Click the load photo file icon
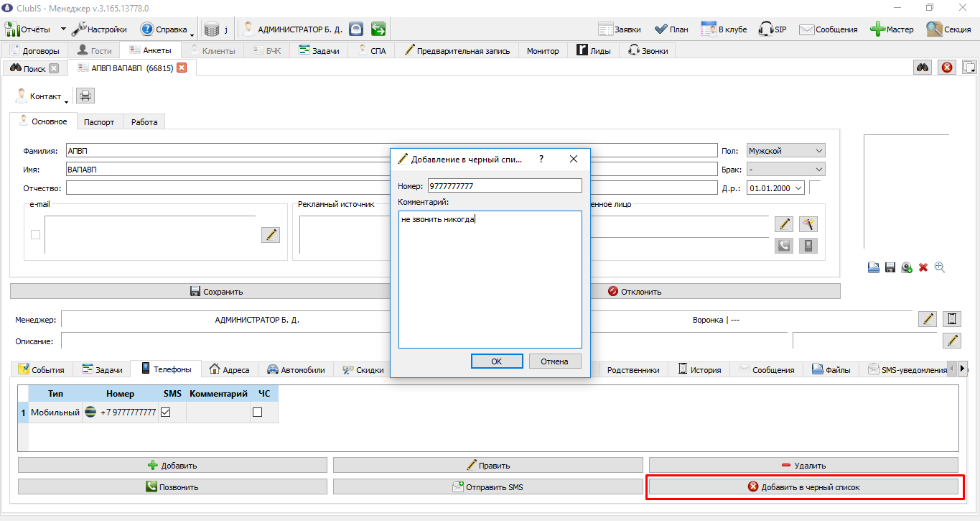This screenshot has width=980, height=521. [x=874, y=267]
